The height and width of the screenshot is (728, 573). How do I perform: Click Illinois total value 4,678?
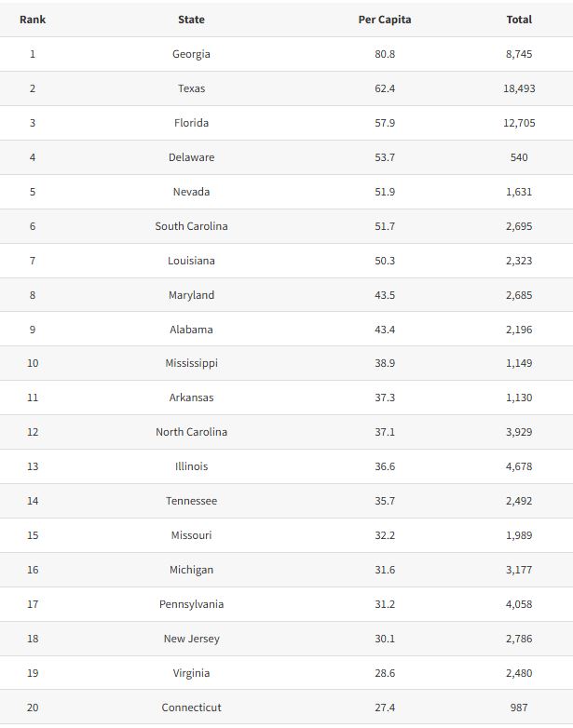point(519,466)
